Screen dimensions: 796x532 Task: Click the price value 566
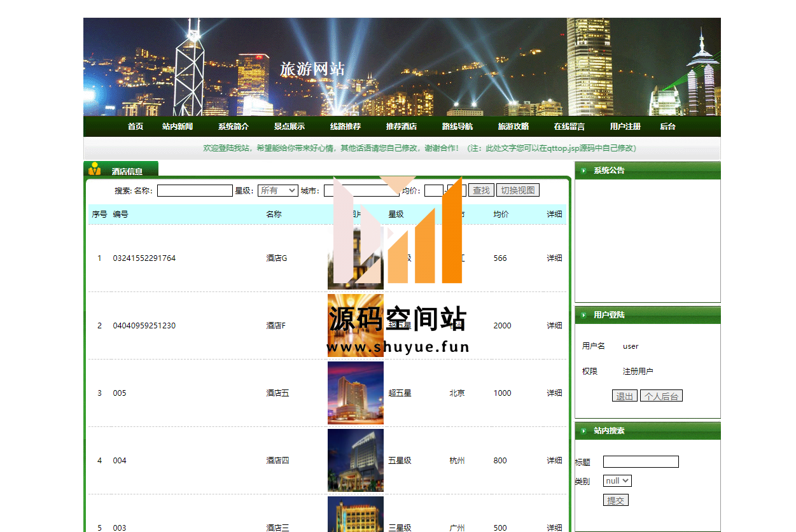pyautogui.click(x=500, y=258)
